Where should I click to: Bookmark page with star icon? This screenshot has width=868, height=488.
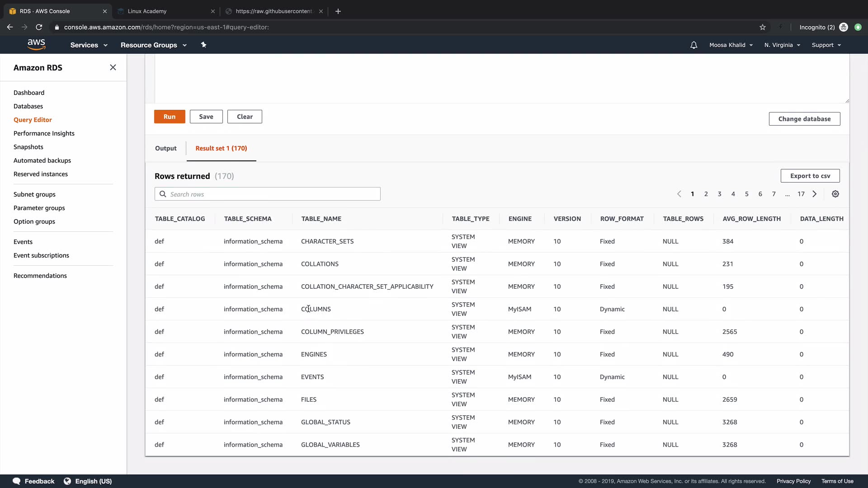pos(763,27)
